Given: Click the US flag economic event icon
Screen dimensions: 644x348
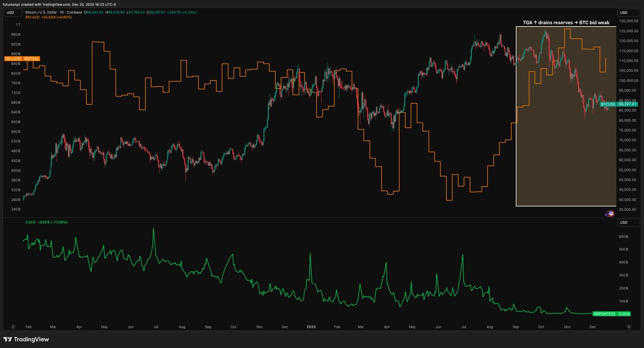Looking at the screenshot, I should pos(611,213).
